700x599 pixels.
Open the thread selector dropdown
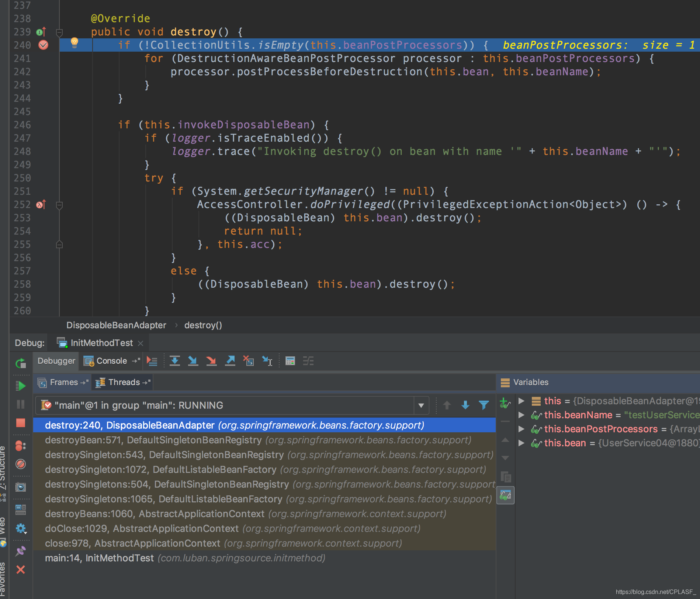click(421, 405)
